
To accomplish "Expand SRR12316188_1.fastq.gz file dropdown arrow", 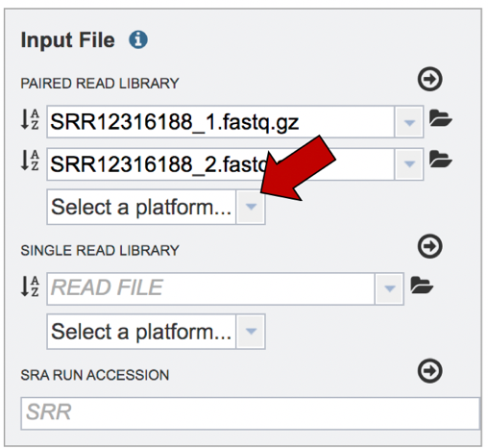I will pyautogui.click(x=409, y=122).
